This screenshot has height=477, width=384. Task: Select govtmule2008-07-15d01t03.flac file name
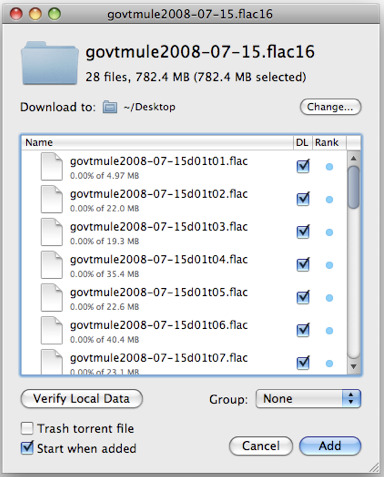(159, 227)
